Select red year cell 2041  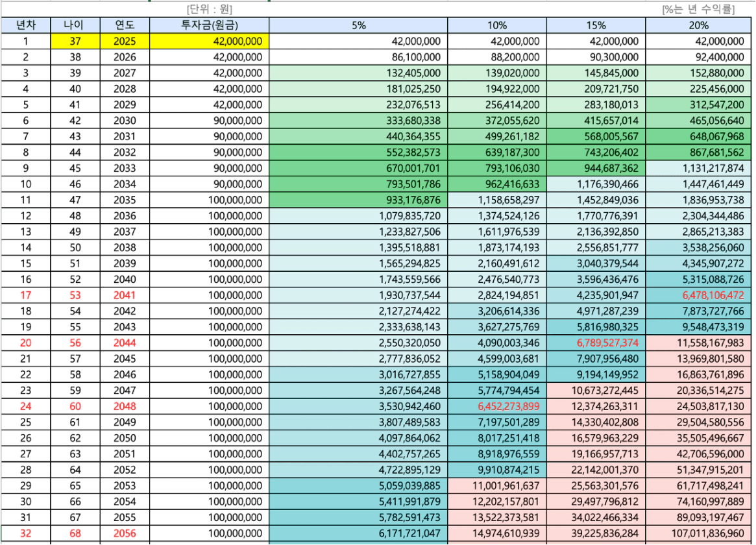(125, 296)
